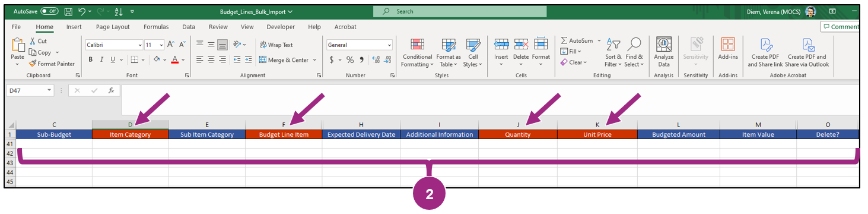Click Create PDF and Share link

(765, 52)
